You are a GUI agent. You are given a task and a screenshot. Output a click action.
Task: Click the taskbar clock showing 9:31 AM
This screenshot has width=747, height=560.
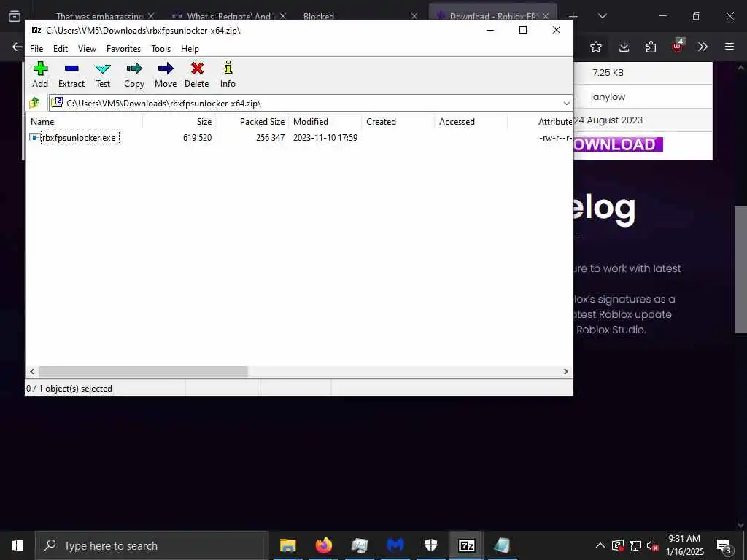tap(684, 545)
